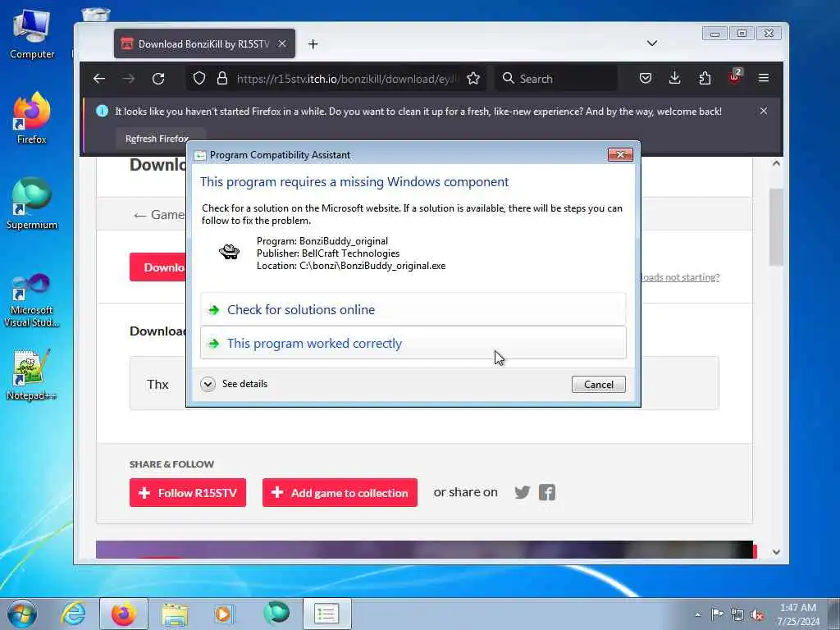Click the Supermium taskbar icon

(x=276, y=614)
